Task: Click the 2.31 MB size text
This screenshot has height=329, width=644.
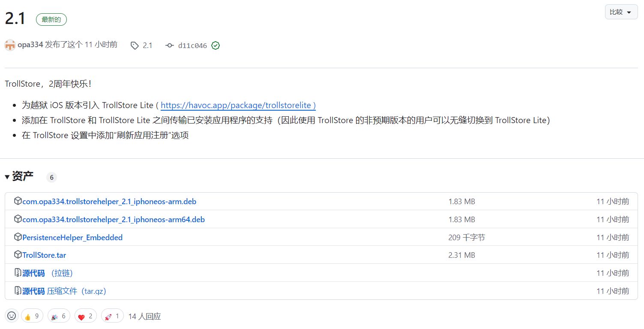Action: pyautogui.click(x=462, y=255)
